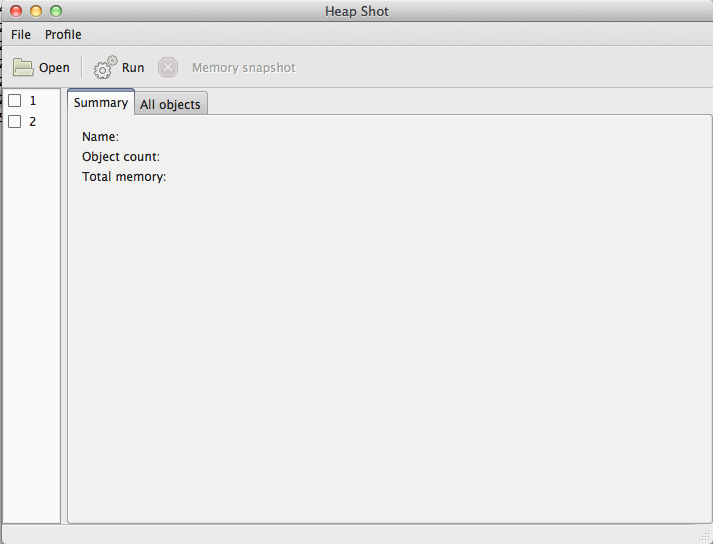Viewport: 713px width, 544px height.
Task: Open the Profile menu
Action: pos(63,35)
